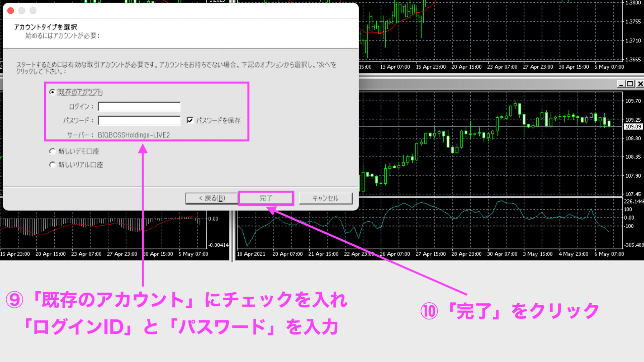Click the red close button on dialog
Image resolution: width=644 pixels, height=362 pixels.
(11, 11)
